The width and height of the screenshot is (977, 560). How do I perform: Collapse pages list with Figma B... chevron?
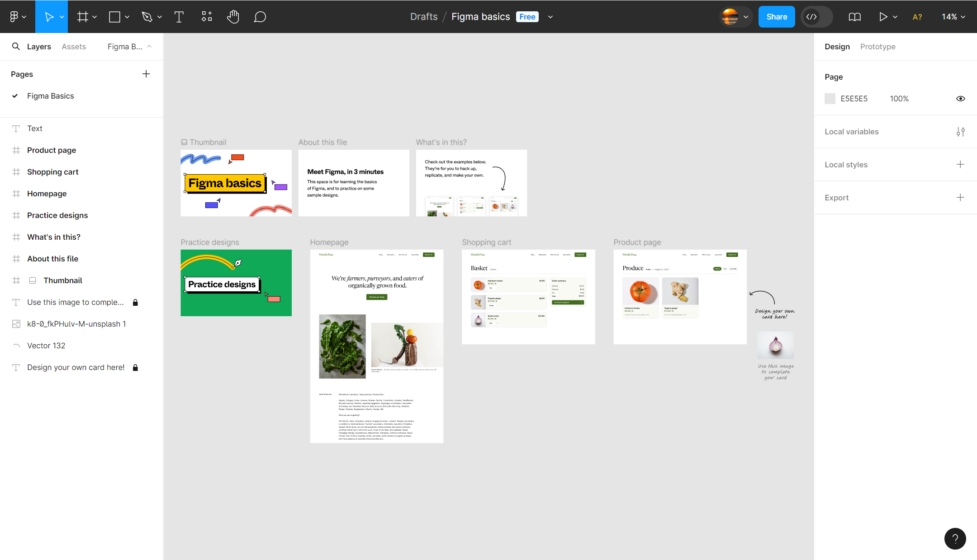(129, 47)
